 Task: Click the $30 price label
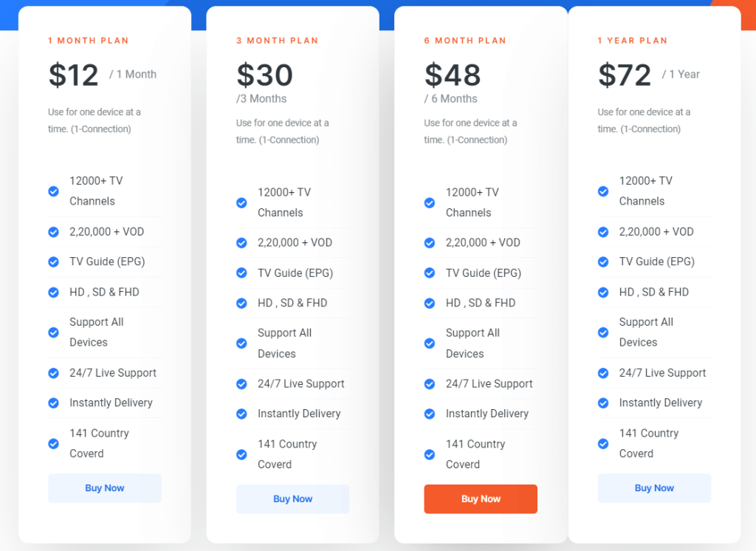264,74
